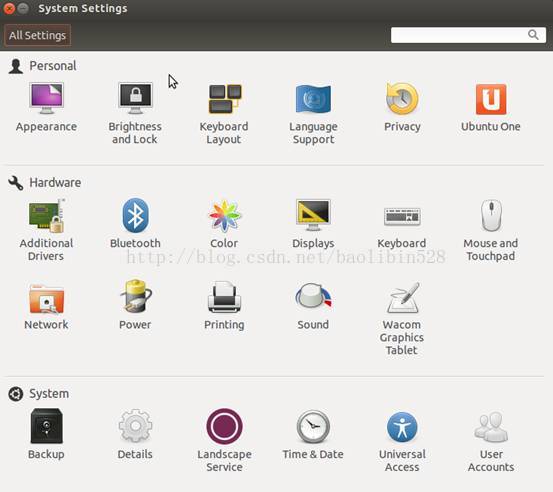Open Universal Access settings
Viewport: 553px width, 492px height.
pos(402,441)
